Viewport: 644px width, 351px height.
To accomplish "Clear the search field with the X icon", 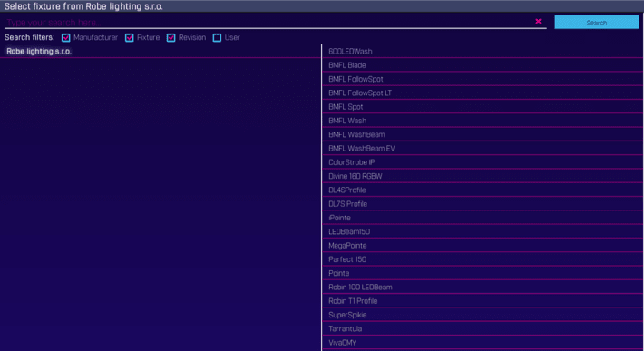I will pyautogui.click(x=538, y=22).
